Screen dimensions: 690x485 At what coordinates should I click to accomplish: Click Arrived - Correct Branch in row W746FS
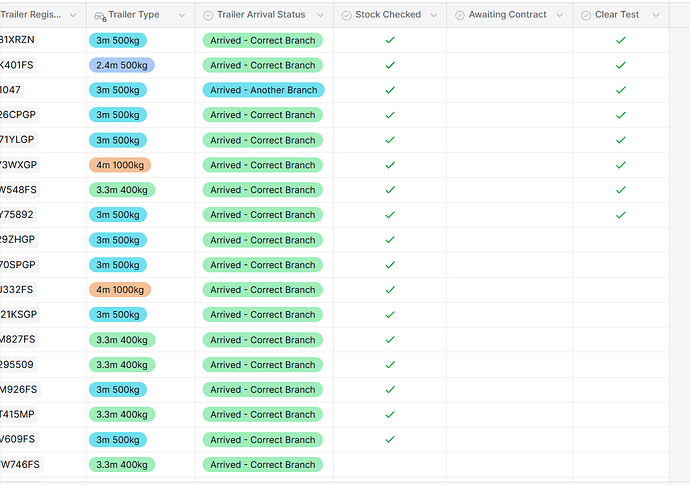click(x=263, y=464)
